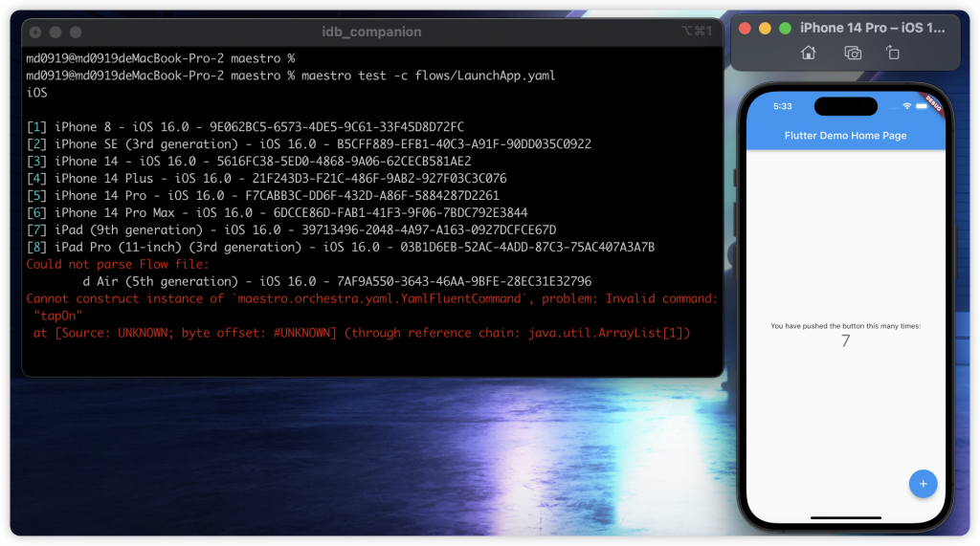Click the "tapOn" invalid command text

(58, 317)
